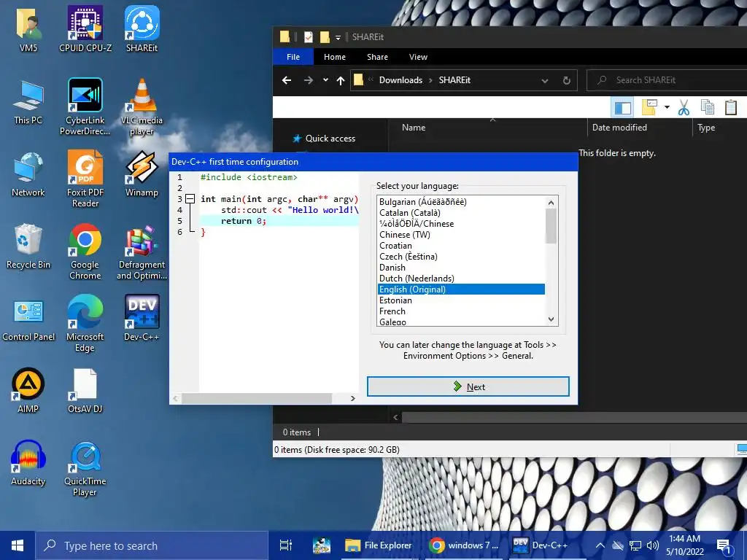Click the Cut scissors icon in File Explorer
747x560 pixels.
coord(684,107)
